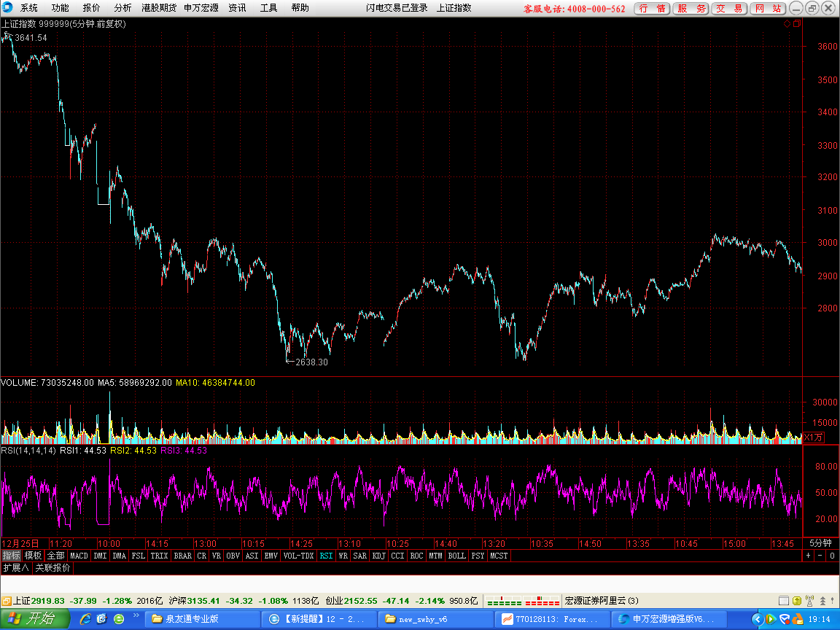This screenshot has width=840, height=630.
Task: Click the double up-arrow icon in status bar
Action: point(822,601)
